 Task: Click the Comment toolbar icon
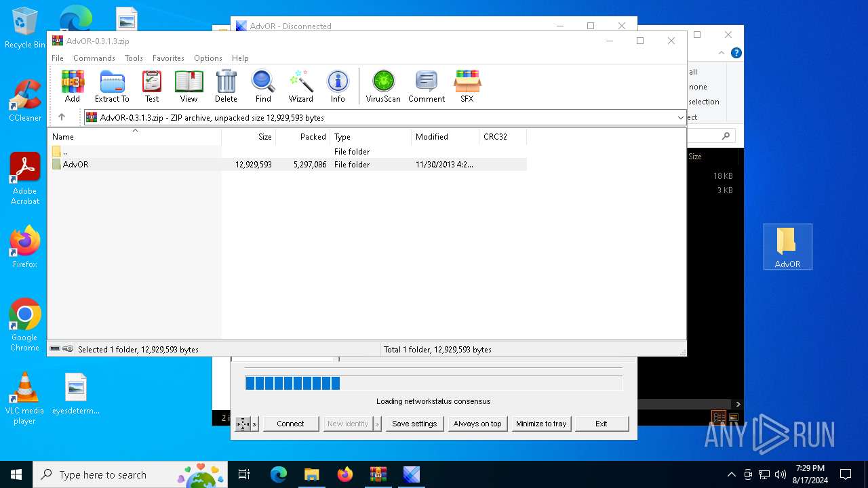[427, 86]
